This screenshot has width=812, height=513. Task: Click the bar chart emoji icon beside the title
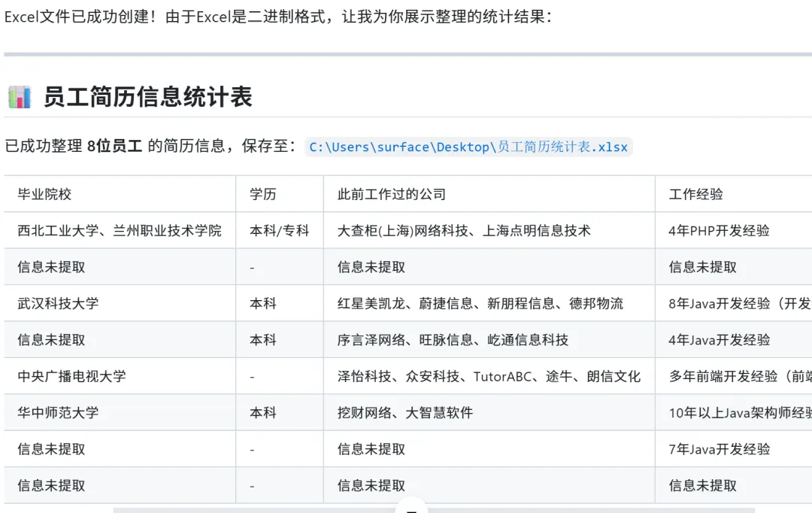pyautogui.click(x=20, y=97)
